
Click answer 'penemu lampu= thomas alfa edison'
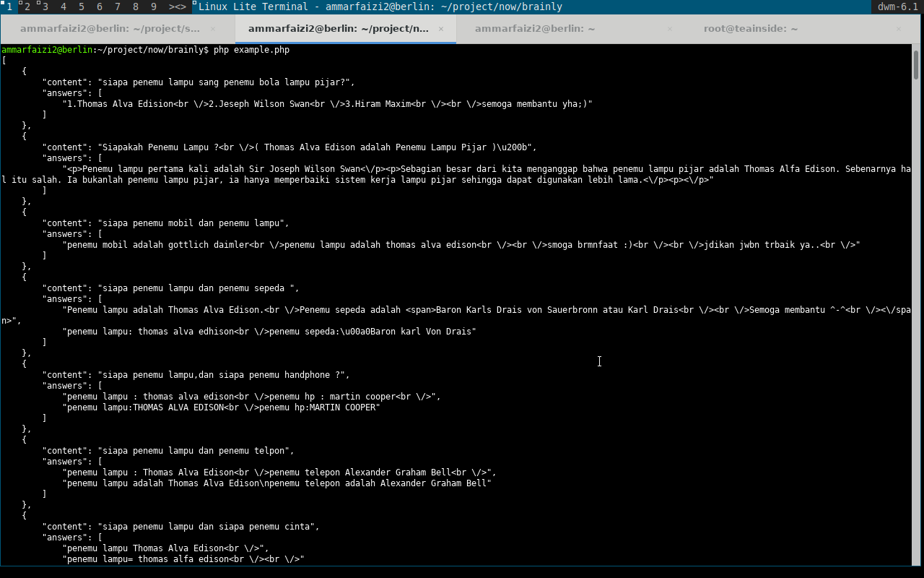[183, 559]
